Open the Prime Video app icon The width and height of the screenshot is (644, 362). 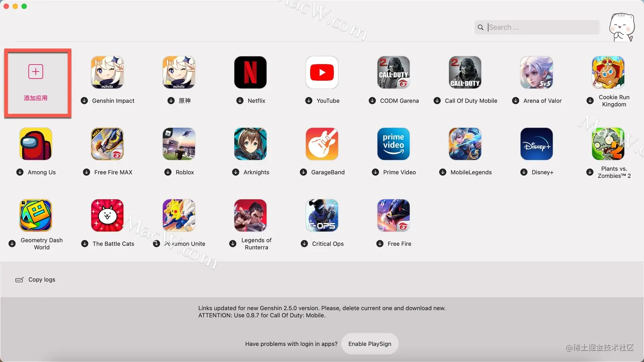coord(394,144)
